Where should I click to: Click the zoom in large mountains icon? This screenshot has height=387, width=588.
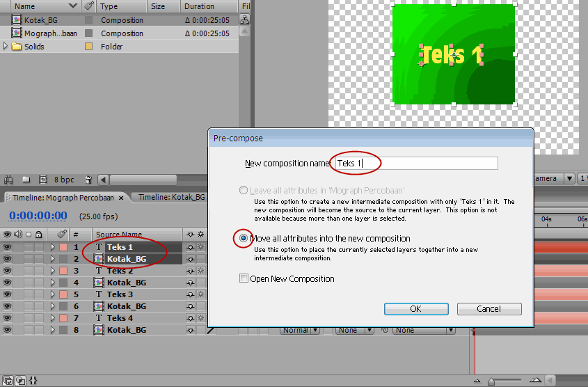(x=535, y=381)
